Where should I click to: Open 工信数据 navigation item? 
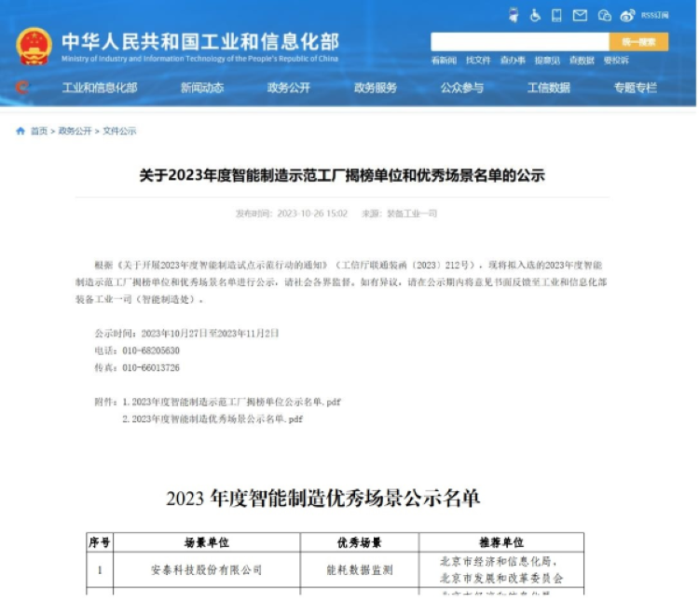(549, 88)
